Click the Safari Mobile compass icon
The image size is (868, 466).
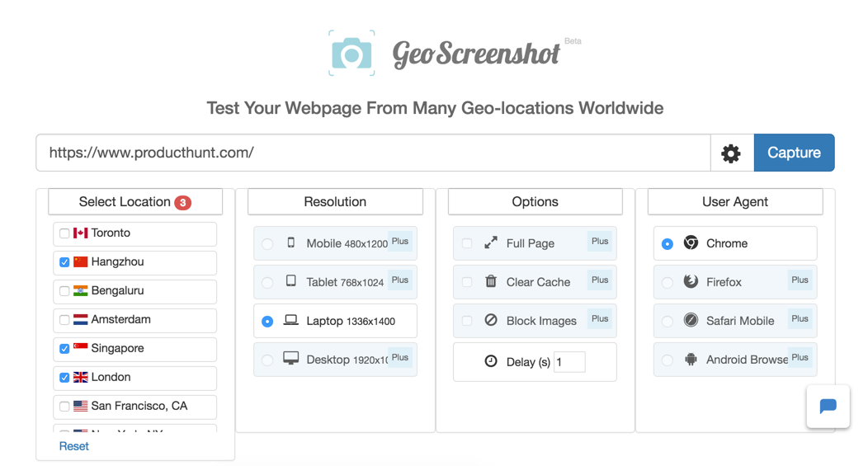click(x=691, y=320)
